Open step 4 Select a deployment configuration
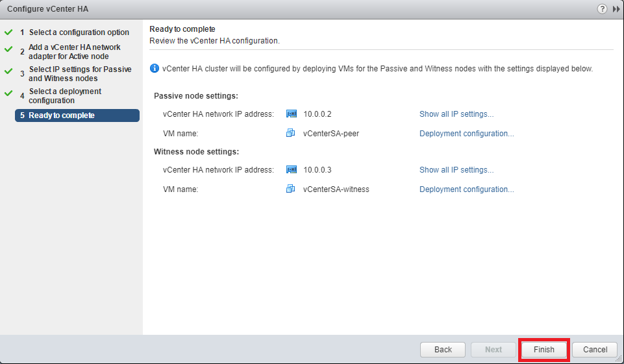 (65, 96)
